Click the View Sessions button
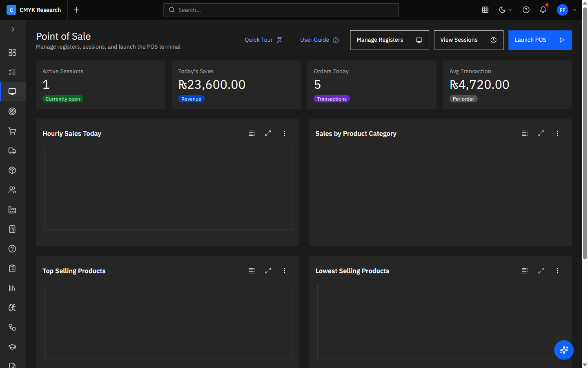 click(468, 40)
